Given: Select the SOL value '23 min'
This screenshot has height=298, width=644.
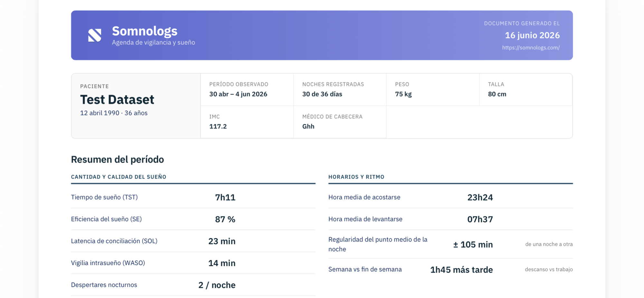Looking at the screenshot, I should pos(222,241).
